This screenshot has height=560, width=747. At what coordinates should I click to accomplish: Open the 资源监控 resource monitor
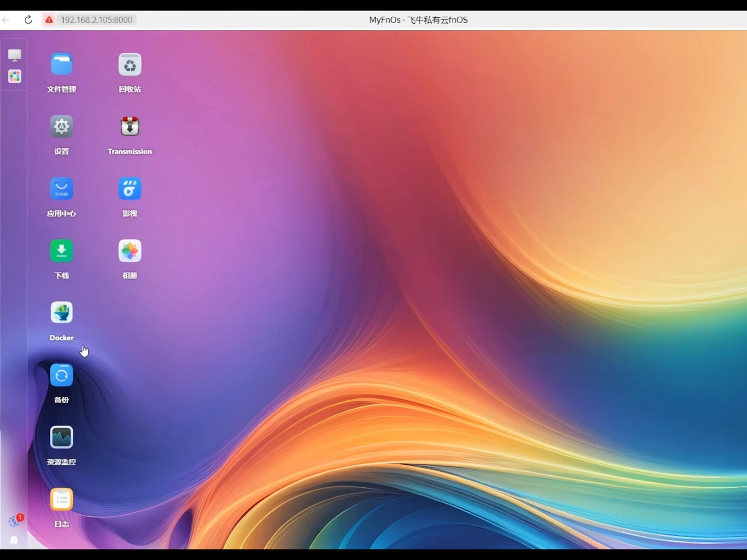61,437
